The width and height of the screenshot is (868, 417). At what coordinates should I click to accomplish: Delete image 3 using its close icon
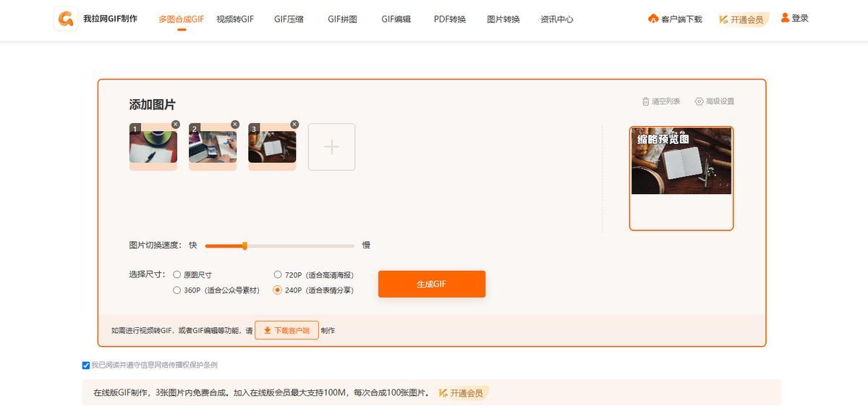tap(294, 125)
